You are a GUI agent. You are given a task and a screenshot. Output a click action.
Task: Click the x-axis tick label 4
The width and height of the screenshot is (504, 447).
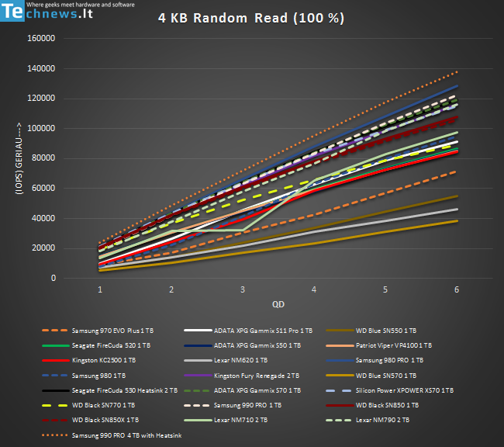pyautogui.click(x=314, y=289)
